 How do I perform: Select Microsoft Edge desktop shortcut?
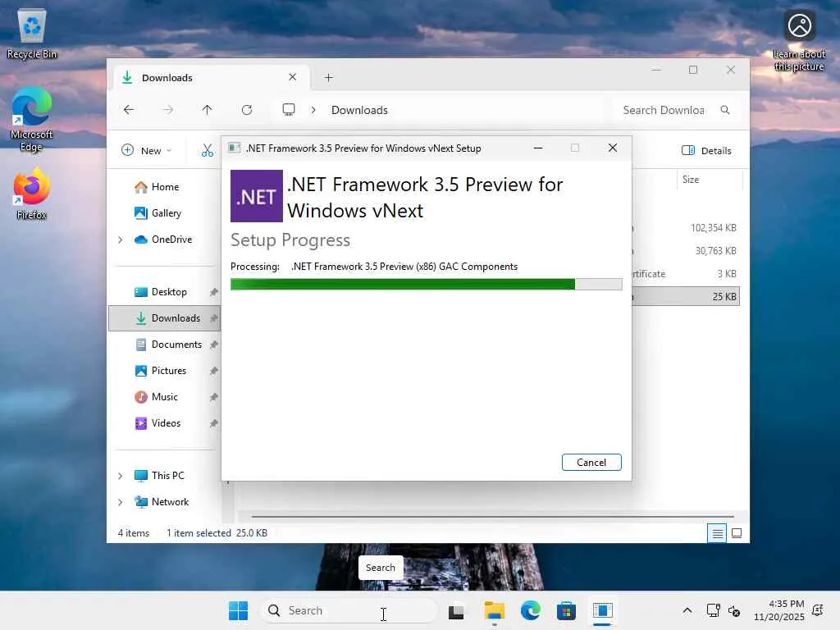(x=32, y=119)
